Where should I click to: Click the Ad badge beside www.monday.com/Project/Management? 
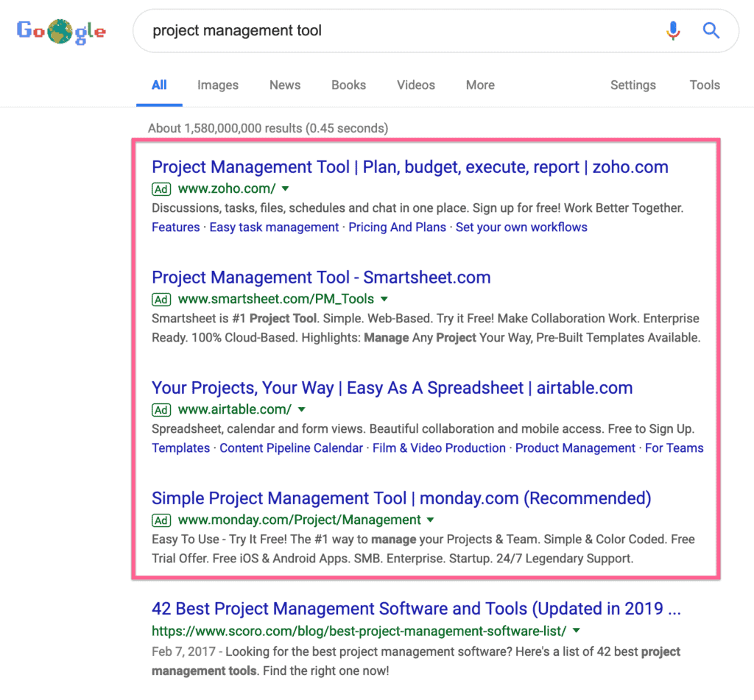point(161,520)
